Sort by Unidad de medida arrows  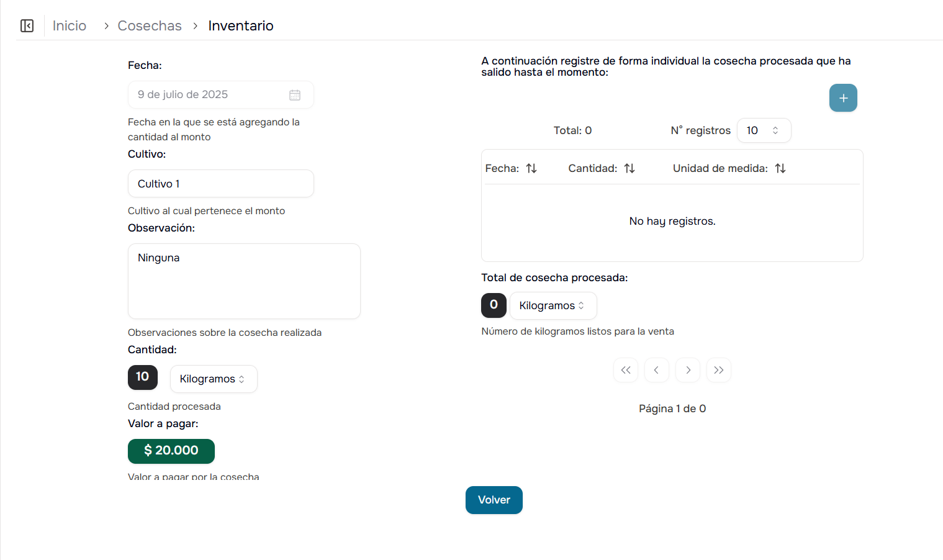780,168
